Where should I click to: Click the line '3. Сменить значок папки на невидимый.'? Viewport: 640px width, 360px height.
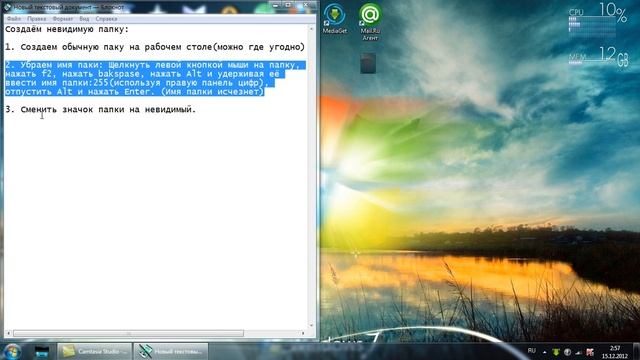tap(100, 109)
